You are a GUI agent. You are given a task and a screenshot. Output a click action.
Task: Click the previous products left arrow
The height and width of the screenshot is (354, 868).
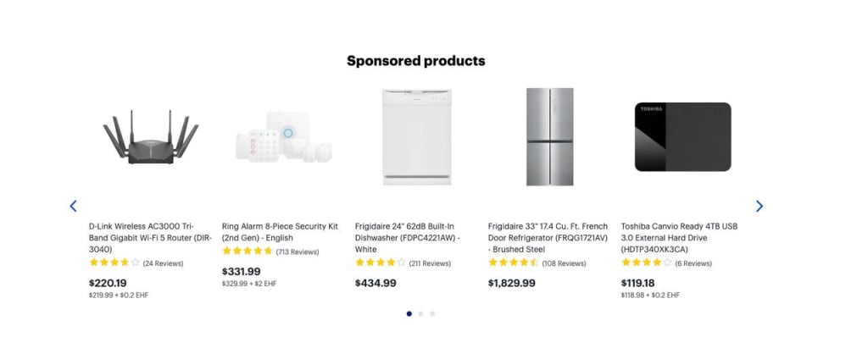[x=73, y=206]
